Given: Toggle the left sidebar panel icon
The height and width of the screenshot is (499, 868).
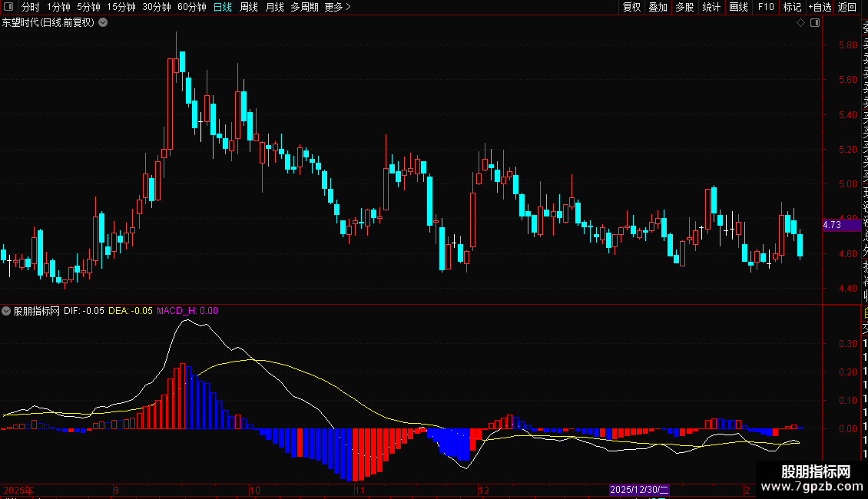Looking at the screenshot, I should [8, 7].
